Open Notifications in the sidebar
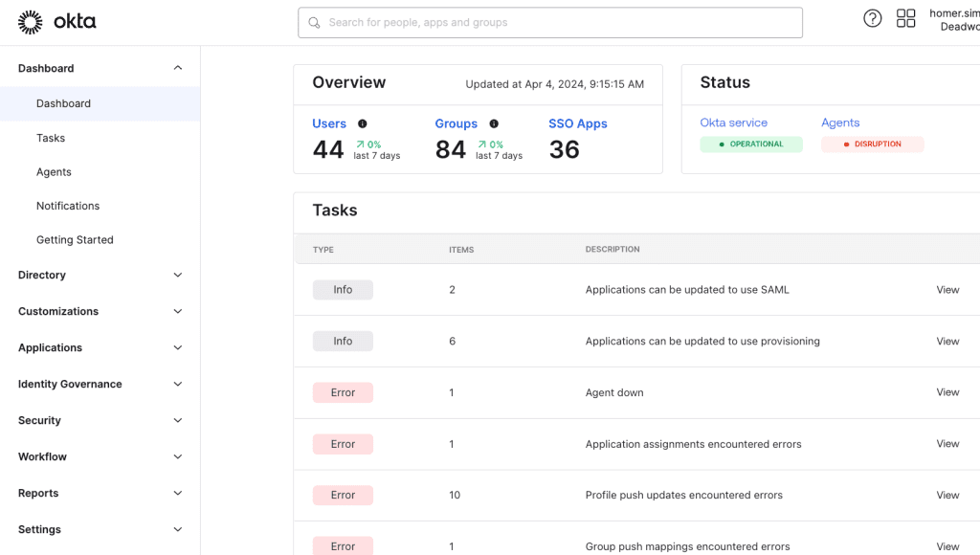 coord(68,206)
